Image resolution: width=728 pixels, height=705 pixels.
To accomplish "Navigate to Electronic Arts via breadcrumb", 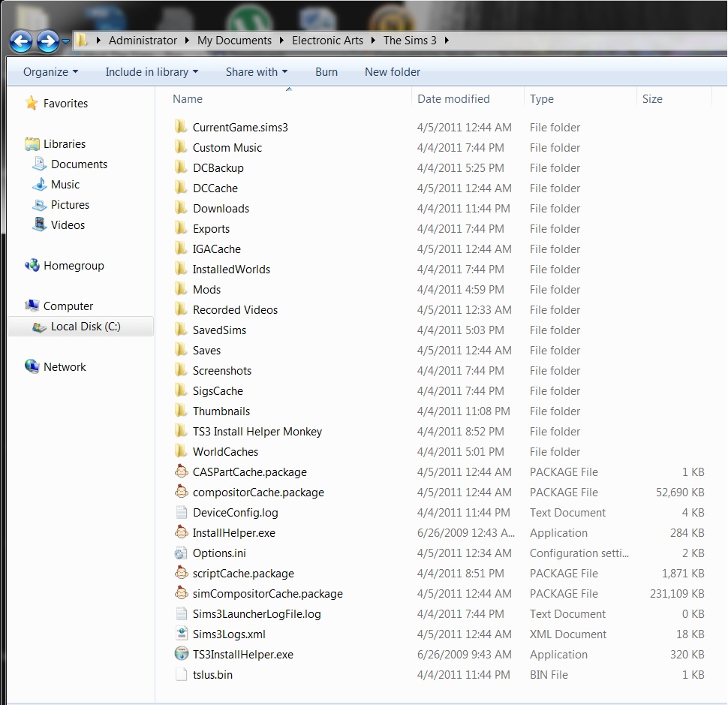I will tap(328, 41).
